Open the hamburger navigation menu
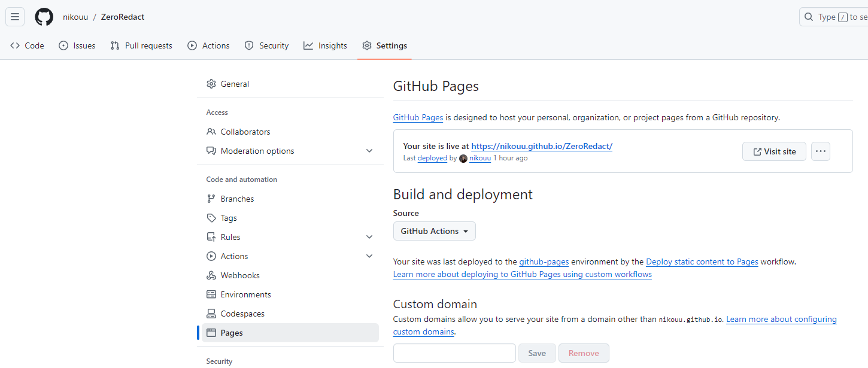This screenshot has width=868, height=368. coord(15,17)
